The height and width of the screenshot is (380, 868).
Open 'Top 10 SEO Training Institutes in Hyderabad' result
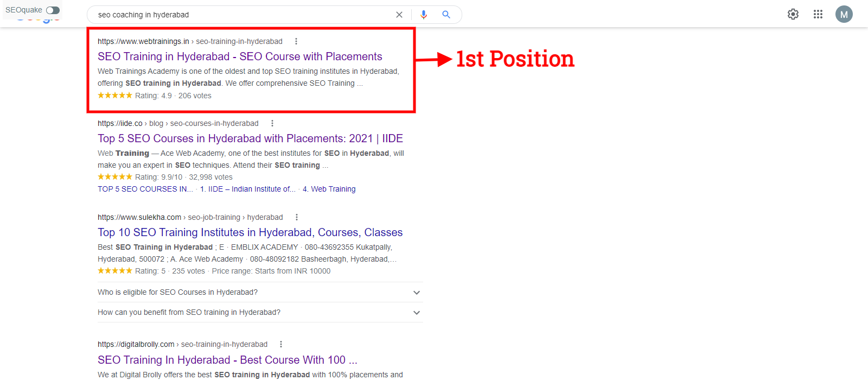250,232
